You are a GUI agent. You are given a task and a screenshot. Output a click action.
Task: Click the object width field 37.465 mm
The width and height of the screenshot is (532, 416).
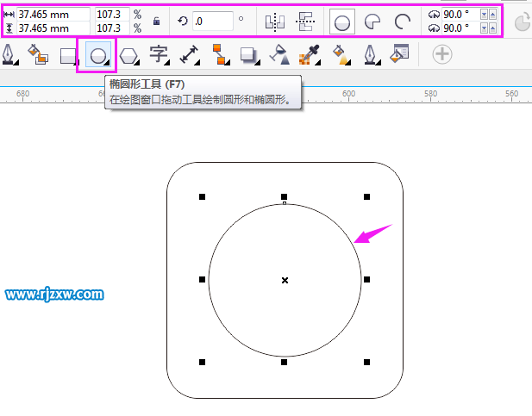click(x=52, y=15)
